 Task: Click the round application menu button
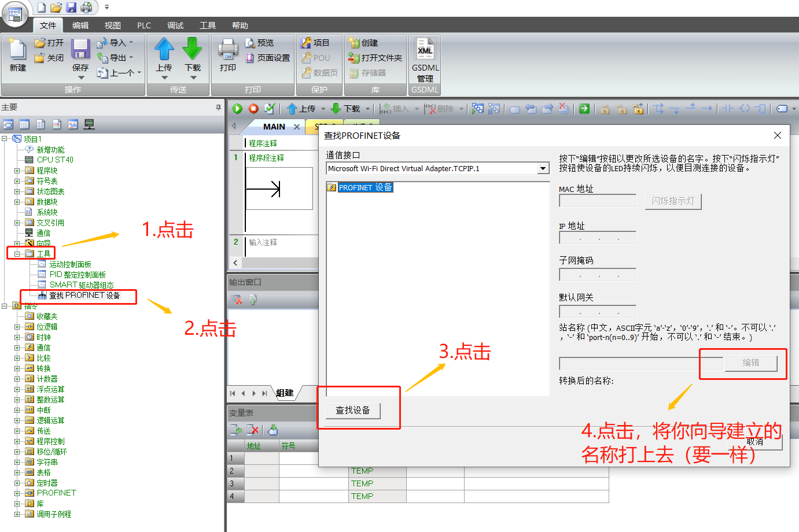pos(15,14)
